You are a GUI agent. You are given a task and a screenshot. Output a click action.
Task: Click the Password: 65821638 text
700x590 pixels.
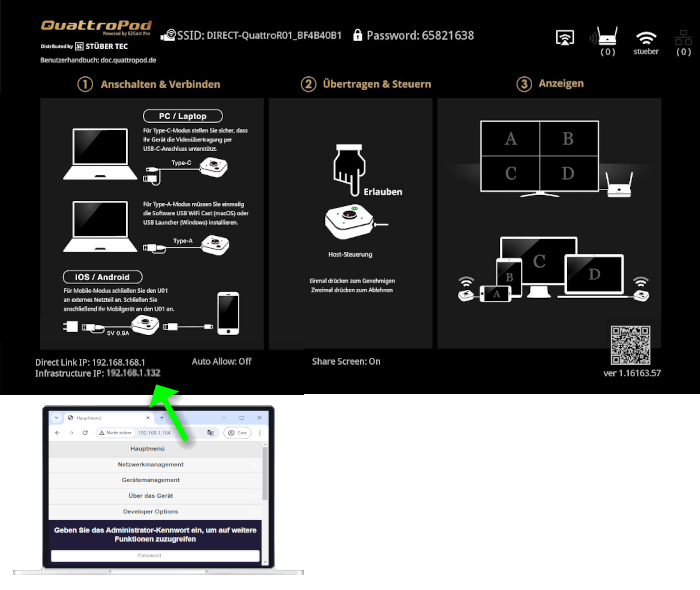pyautogui.click(x=420, y=35)
